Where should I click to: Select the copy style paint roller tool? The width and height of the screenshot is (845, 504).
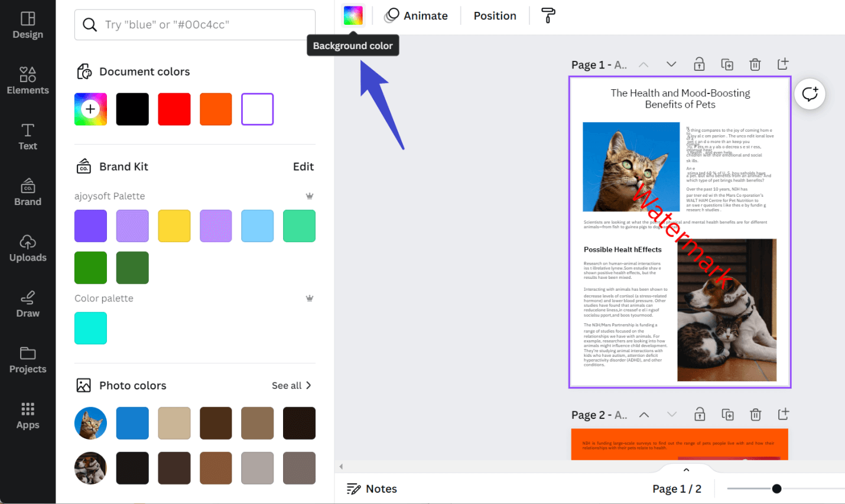(x=547, y=15)
